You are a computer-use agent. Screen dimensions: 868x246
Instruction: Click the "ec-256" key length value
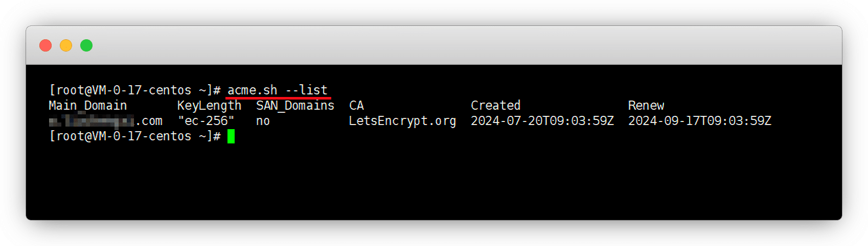point(206,121)
